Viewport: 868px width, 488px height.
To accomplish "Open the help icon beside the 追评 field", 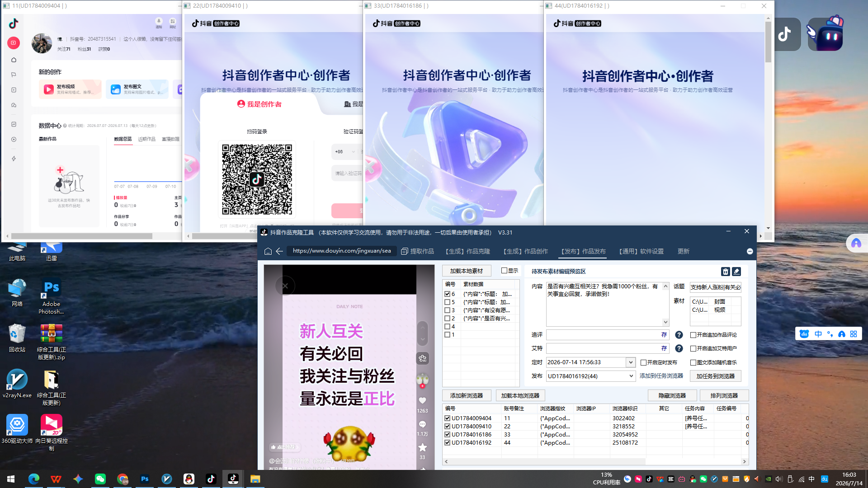I will click(x=679, y=335).
